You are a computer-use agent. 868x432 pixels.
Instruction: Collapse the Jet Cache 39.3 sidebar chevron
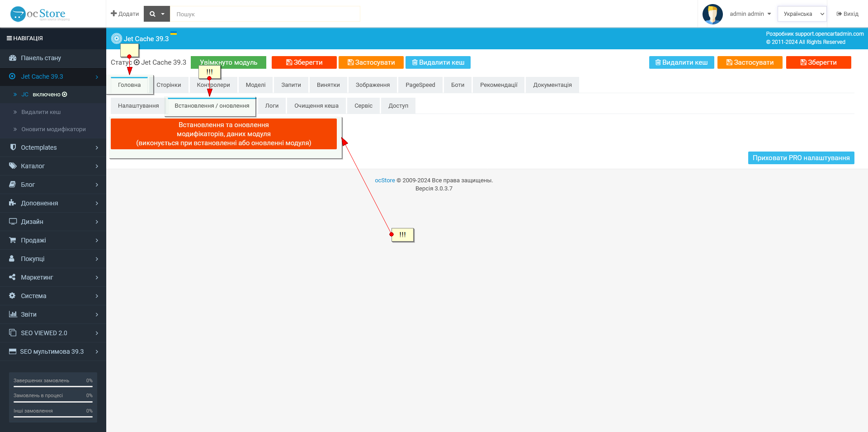click(x=97, y=77)
